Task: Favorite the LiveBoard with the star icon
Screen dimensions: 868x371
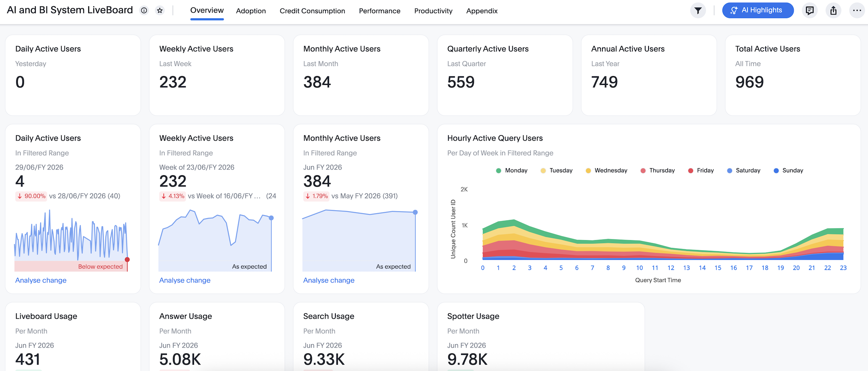Action: tap(160, 11)
